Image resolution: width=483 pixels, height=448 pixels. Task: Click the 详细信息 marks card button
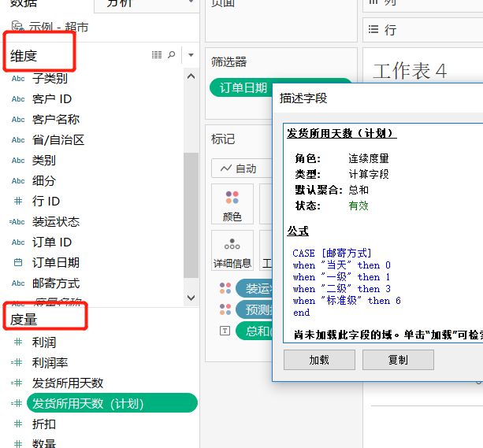[x=232, y=250]
